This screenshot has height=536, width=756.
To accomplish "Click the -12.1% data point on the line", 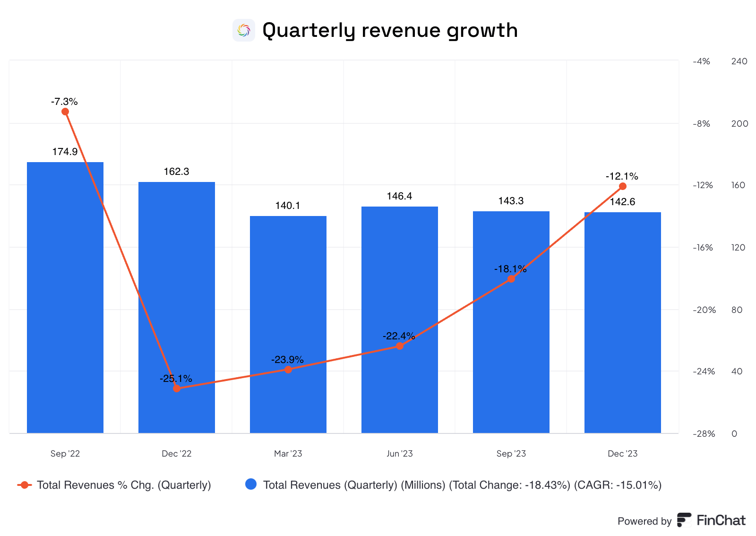I will pos(623,186).
